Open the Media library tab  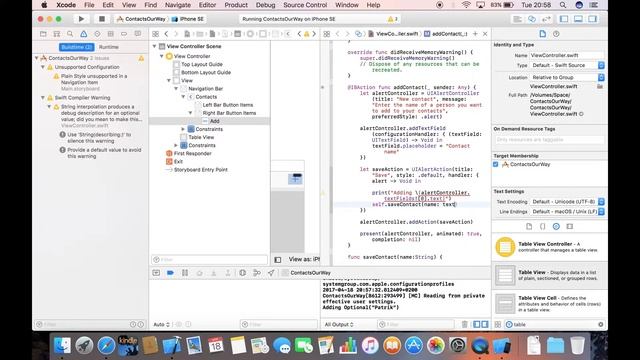pos(570,226)
